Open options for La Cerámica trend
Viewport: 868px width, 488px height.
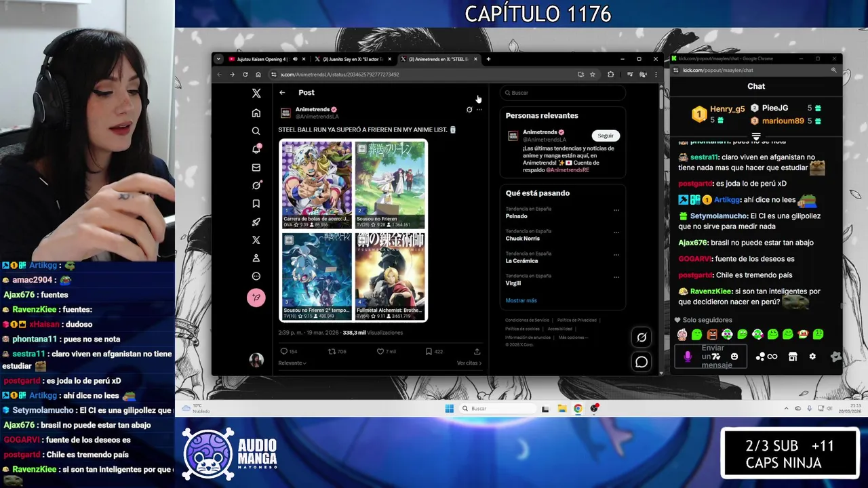(x=616, y=255)
